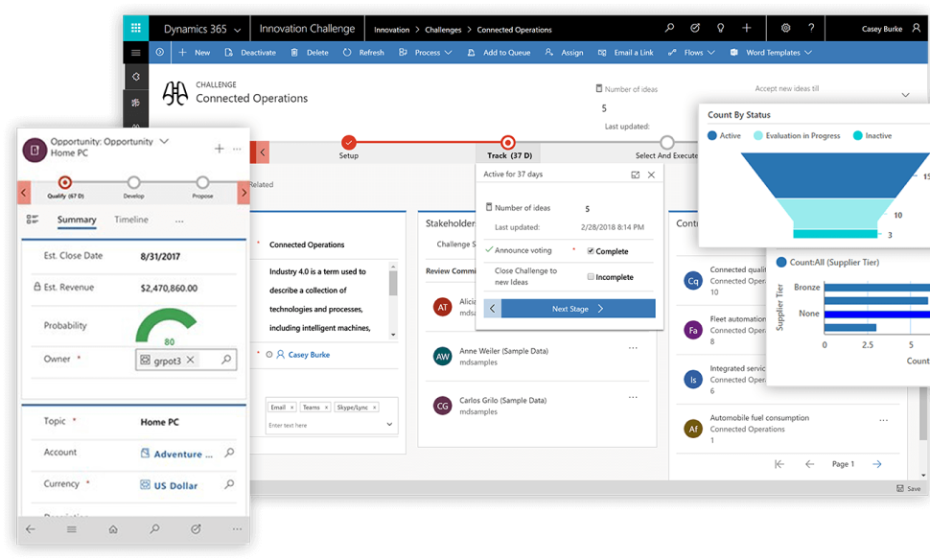Check the Complete checkbox for Announce voting
The height and width of the screenshot is (560, 930).
(591, 251)
